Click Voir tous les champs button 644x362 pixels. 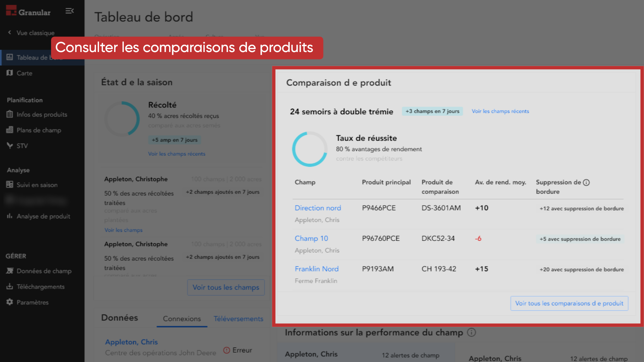[226, 288]
